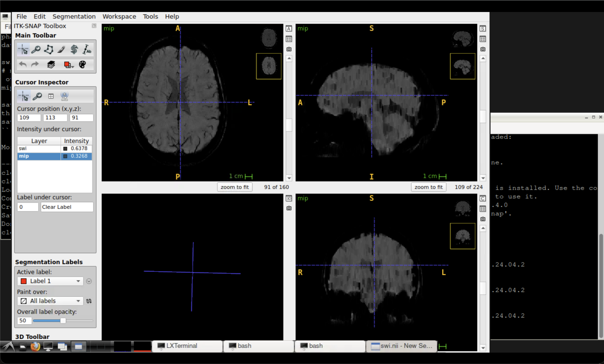Screen dimensions: 604x364
Task: Expand the axial view with the A button
Action: [289, 29]
